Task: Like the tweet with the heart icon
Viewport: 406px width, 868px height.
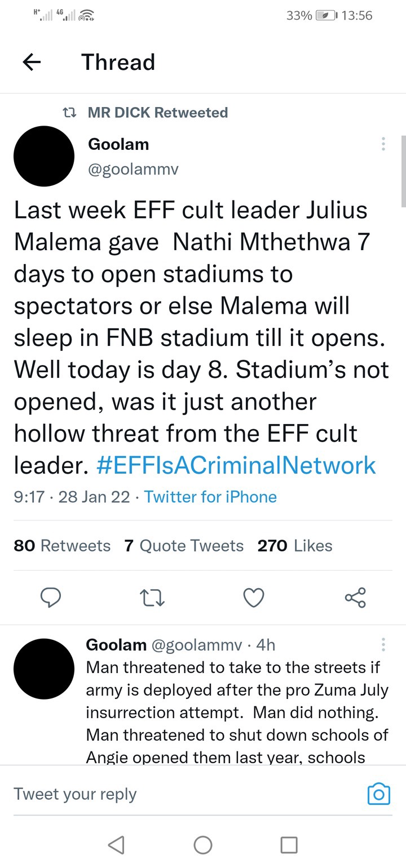Action: click(x=253, y=598)
